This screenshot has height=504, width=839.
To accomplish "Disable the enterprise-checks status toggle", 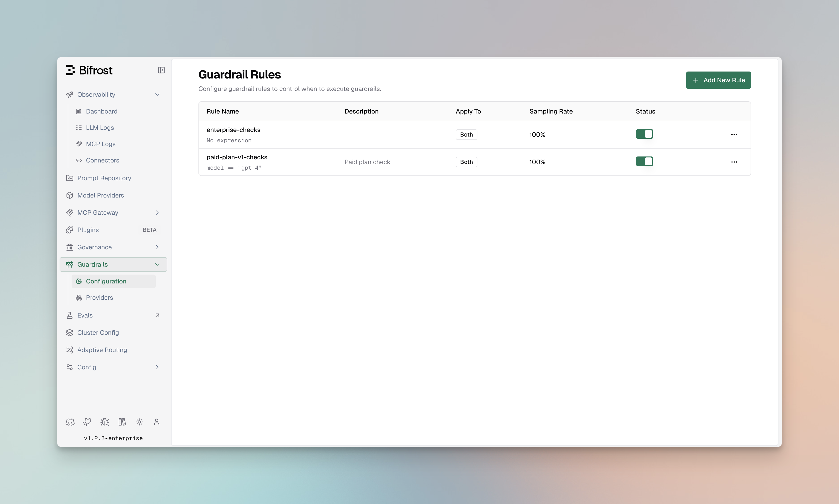I will coord(644,134).
